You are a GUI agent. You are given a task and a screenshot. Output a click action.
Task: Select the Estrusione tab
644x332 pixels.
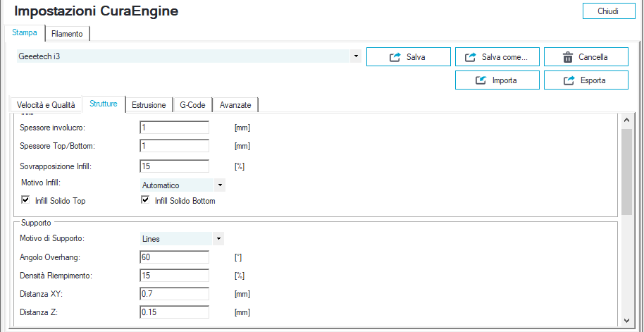[x=149, y=105]
